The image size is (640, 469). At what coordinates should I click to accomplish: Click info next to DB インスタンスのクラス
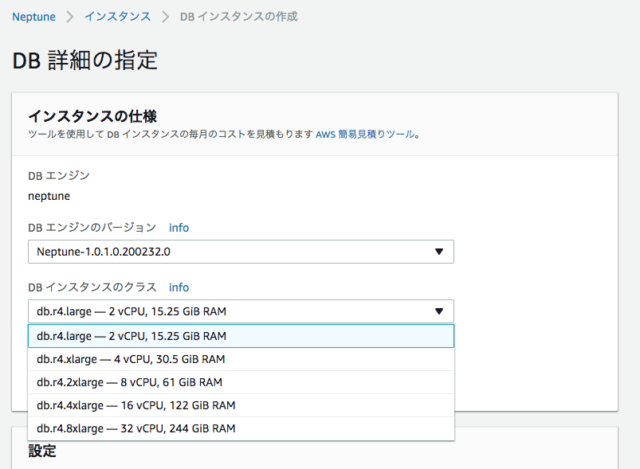179,287
